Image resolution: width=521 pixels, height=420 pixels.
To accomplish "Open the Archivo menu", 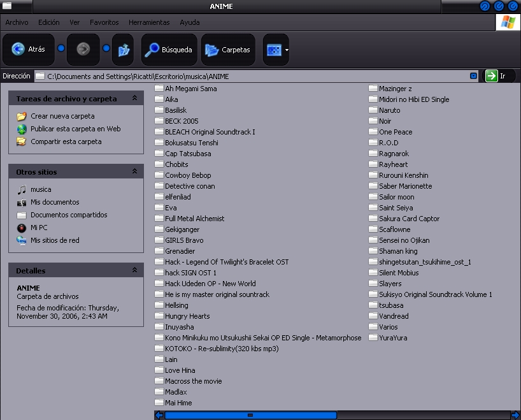I will (17, 22).
